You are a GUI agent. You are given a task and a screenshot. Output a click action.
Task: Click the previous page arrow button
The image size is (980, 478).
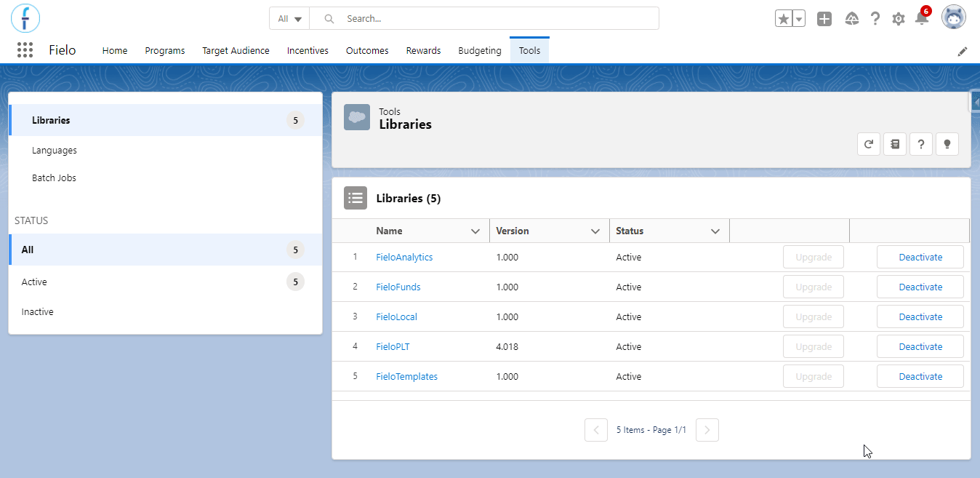pyautogui.click(x=596, y=430)
